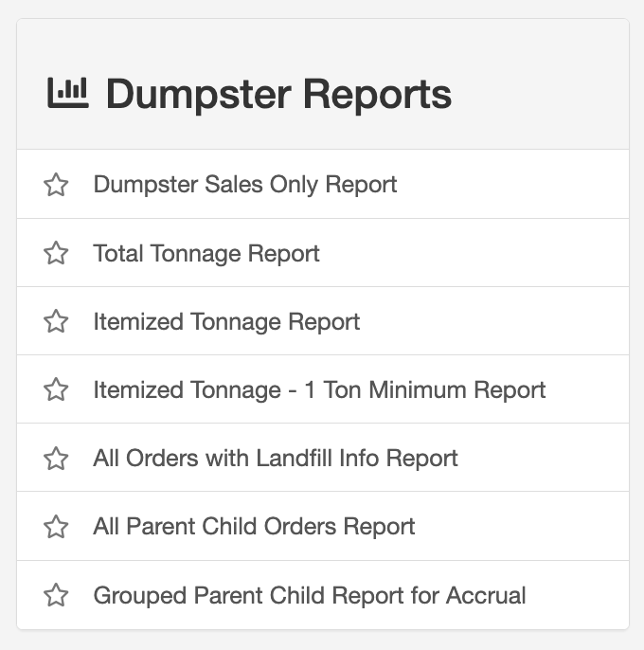
Task: Open the All Parent Child Orders Report
Action: 254,526
